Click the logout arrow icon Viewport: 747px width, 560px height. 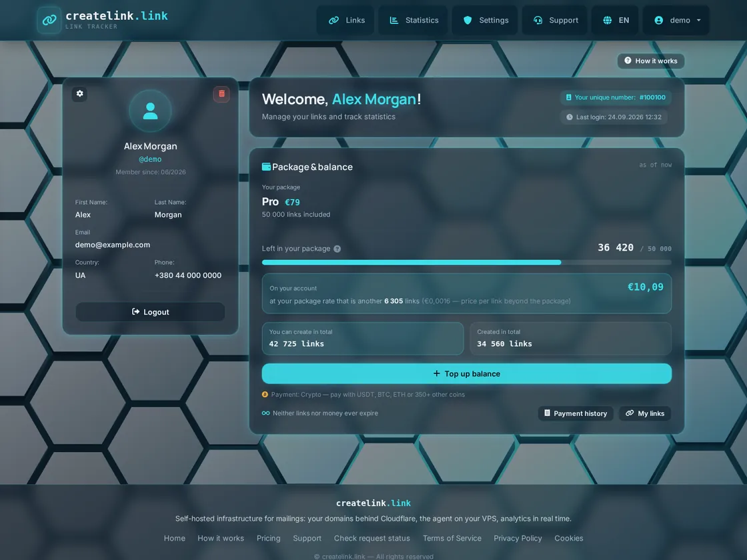click(x=136, y=311)
